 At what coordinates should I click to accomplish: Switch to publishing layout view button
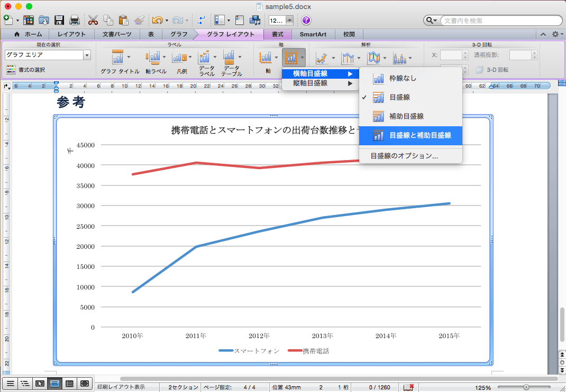pos(40,384)
